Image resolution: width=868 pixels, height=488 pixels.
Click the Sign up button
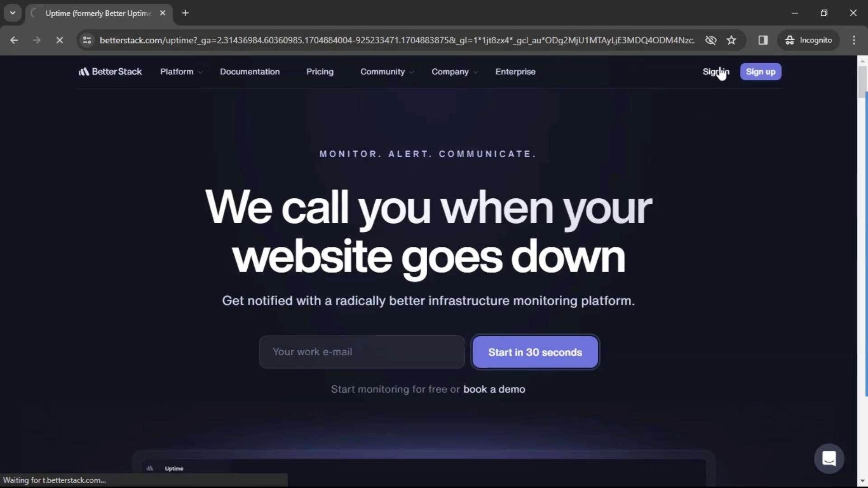tap(760, 71)
